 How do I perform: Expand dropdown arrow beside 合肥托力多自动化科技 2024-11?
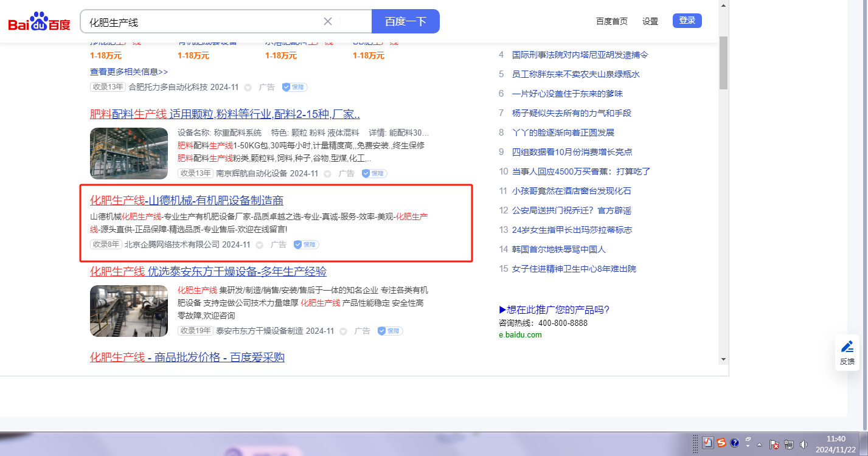248,88
